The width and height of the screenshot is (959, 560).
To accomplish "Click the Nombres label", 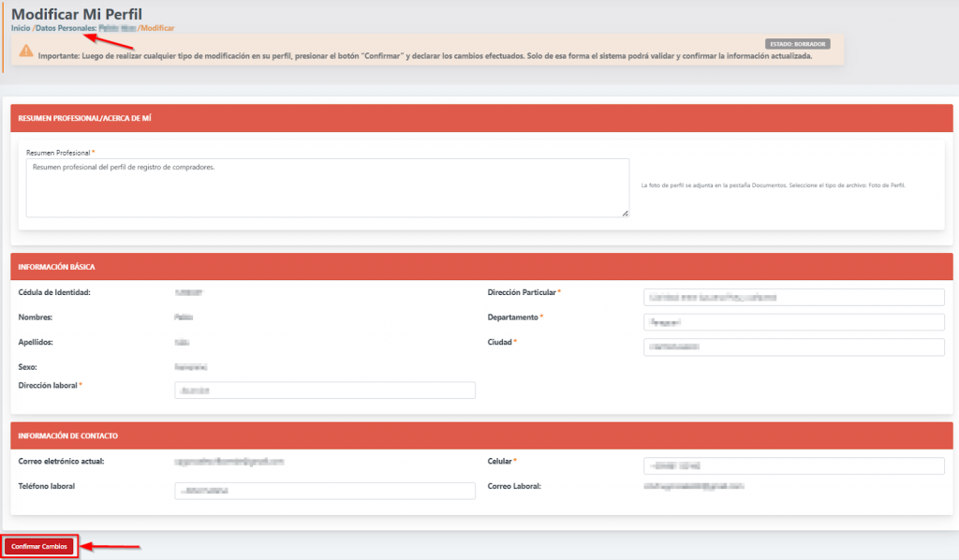I will tap(36, 317).
